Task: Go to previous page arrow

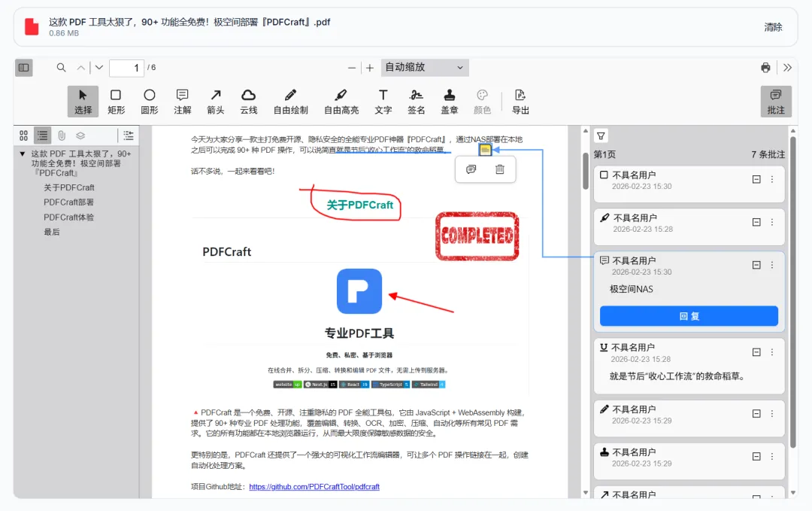Action: point(80,68)
